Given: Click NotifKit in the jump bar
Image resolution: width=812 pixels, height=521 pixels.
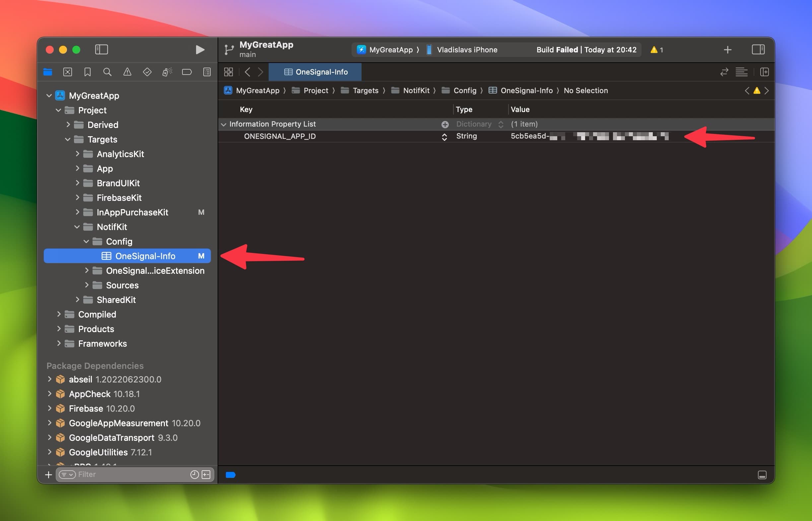Looking at the screenshot, I should click(410, 90).
